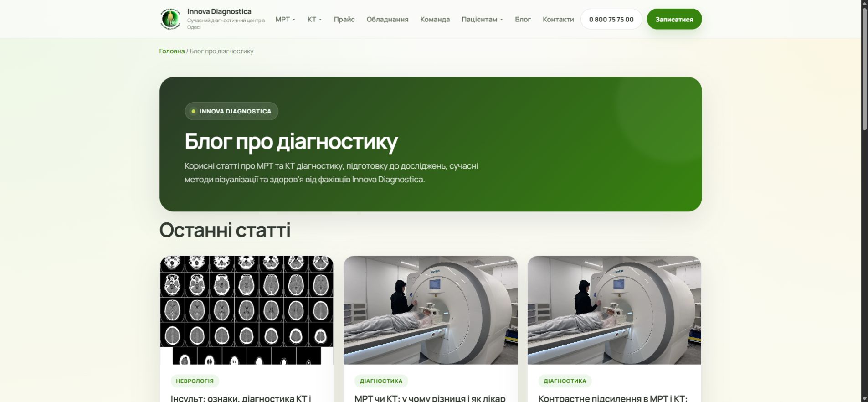This screenshot has width=868, height=402.
Task: Click the Корисні статті про МРТ description text
Action: (x=331, y=173)
